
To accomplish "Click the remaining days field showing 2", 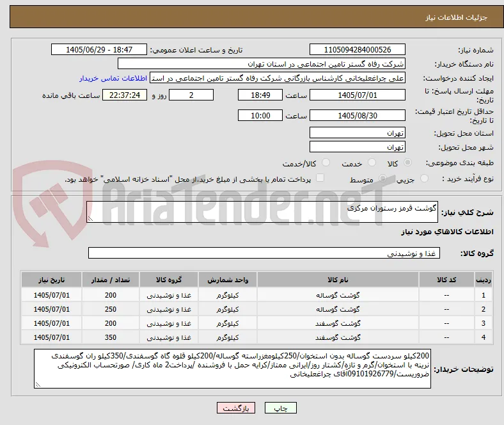I will click(191, 95).
